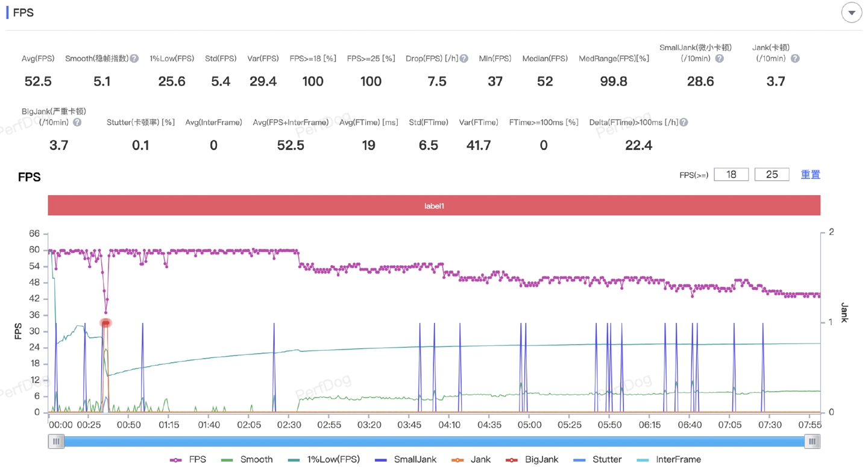Click the left handle of the time range slider
This screenshot has width=868, height=467.
pyautogui.click(x=56, y=442)
